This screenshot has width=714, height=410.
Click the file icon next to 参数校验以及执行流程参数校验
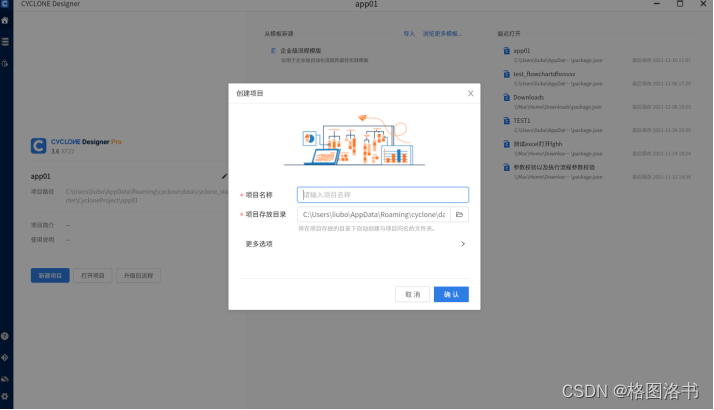[506, 167]
